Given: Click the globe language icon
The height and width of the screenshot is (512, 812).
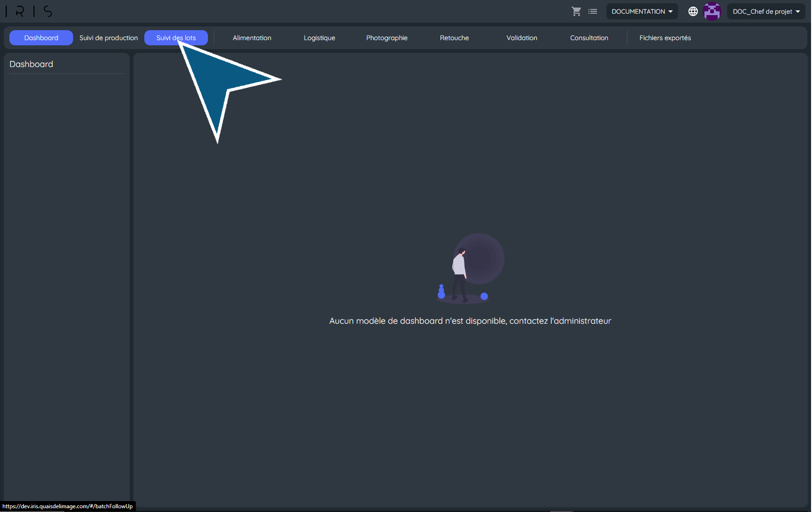Looking at the screenshot, I should [693, 11].
